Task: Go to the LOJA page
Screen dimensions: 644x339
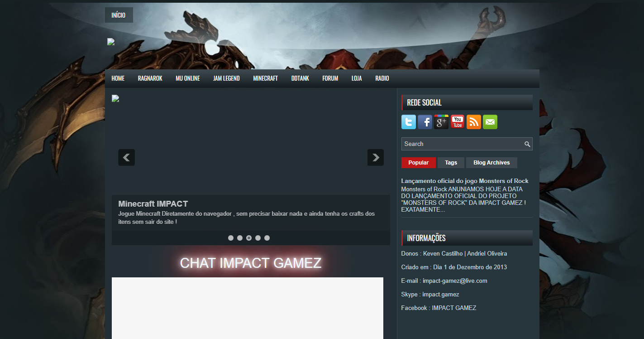Action: point(357,78)
